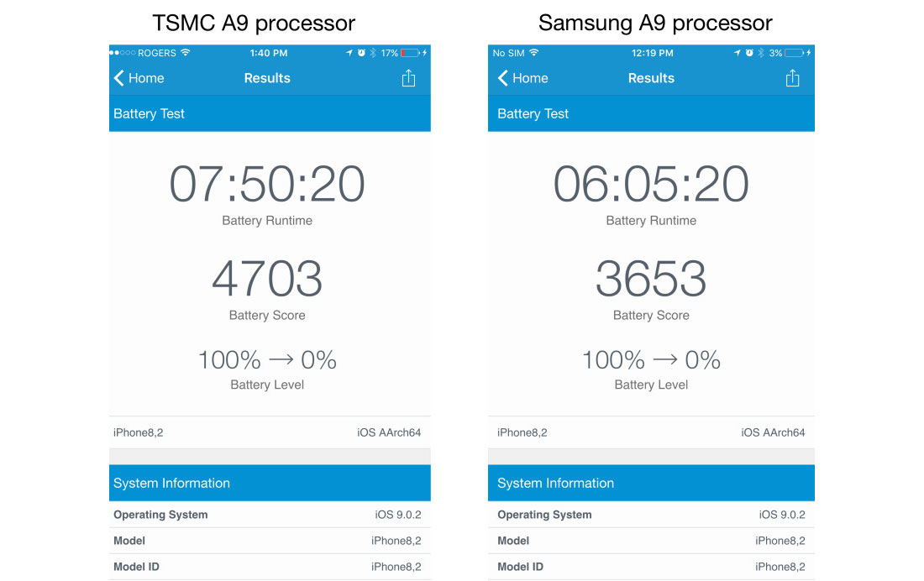Tap the Battery Test header on TSMC screen
924x581 pixels.
click(270, 113)
